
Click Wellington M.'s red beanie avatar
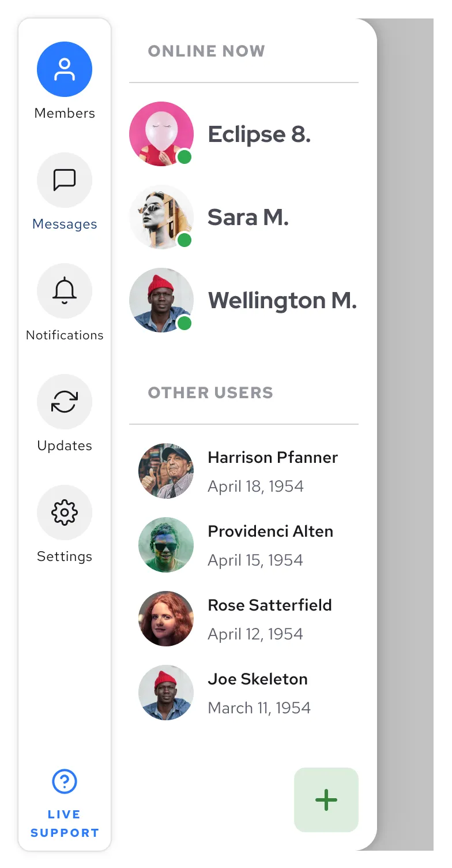coord(161,300)
